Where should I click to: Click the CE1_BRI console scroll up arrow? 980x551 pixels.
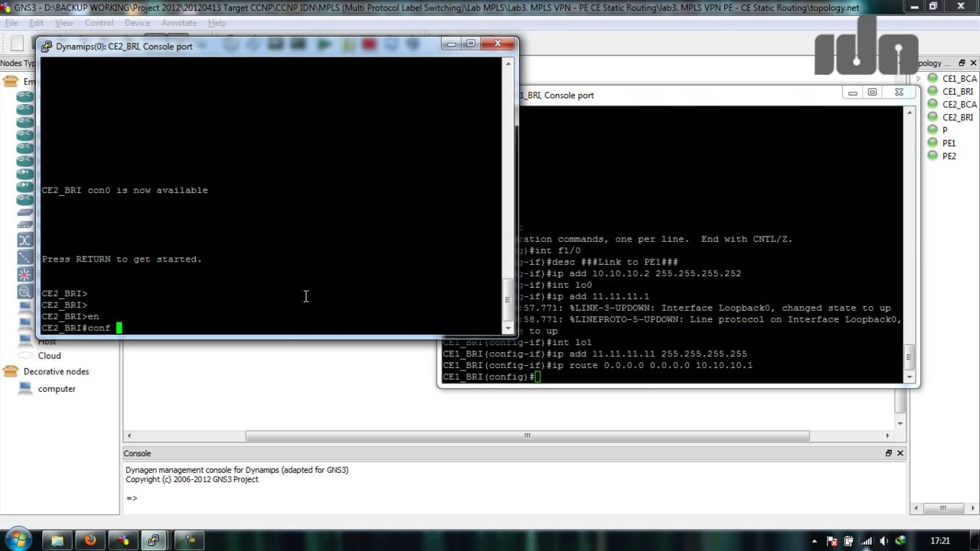[x=910, y=112]
